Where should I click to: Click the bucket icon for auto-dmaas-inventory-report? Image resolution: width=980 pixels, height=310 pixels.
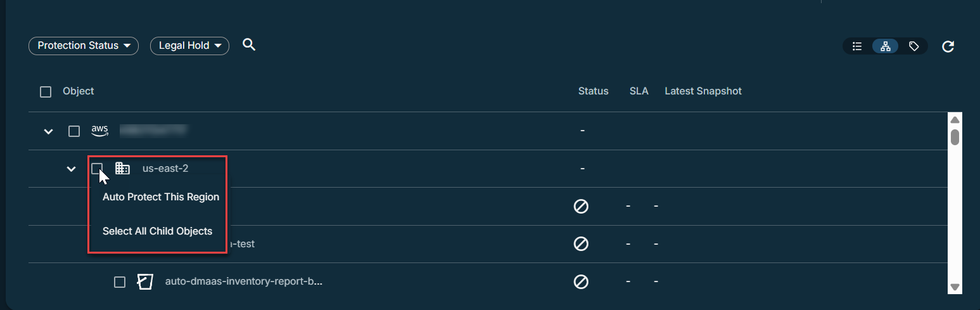click(x=145, y=281)
